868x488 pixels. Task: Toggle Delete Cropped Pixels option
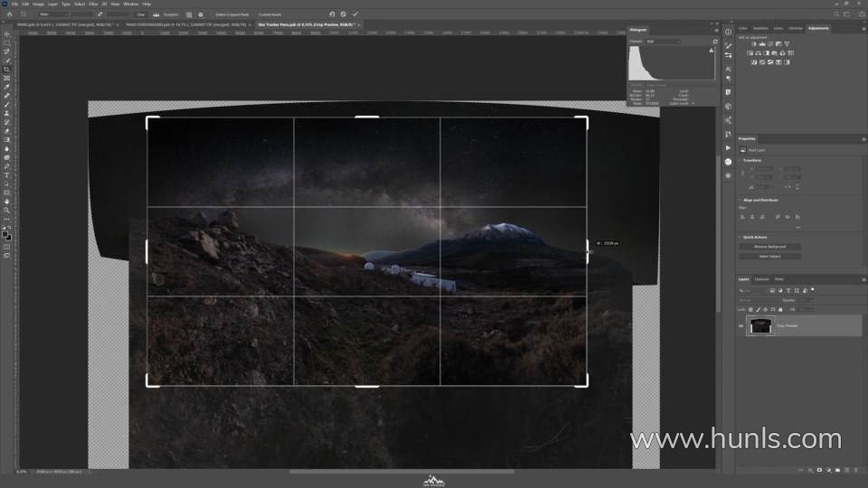coord(232,14)
